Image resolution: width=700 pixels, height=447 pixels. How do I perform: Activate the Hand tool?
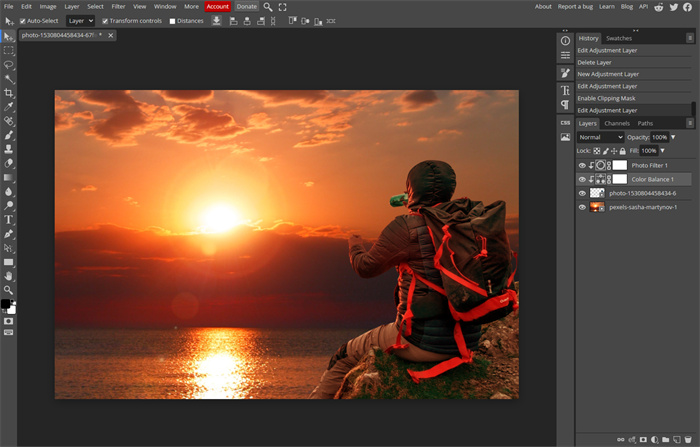(x=9, y=275)
